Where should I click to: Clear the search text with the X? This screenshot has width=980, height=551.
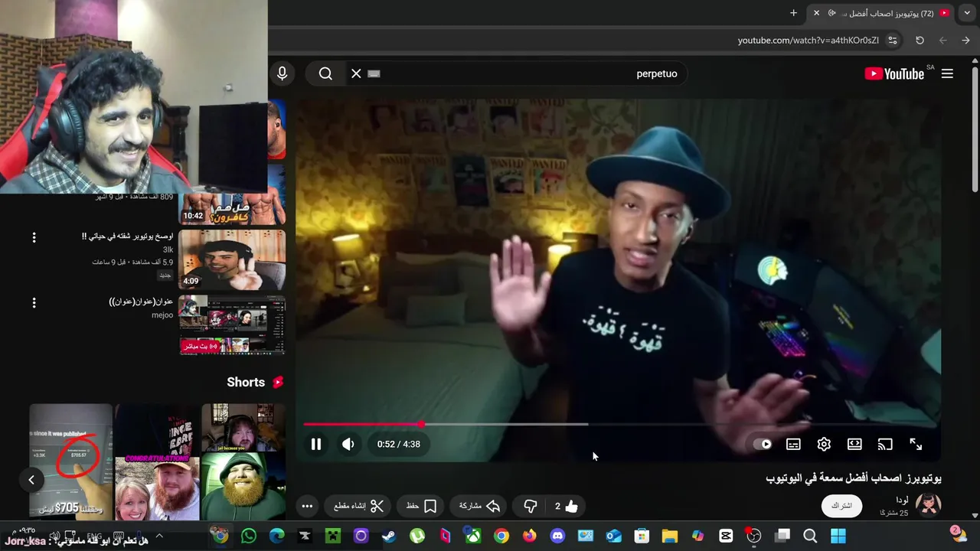pos(356,73)
